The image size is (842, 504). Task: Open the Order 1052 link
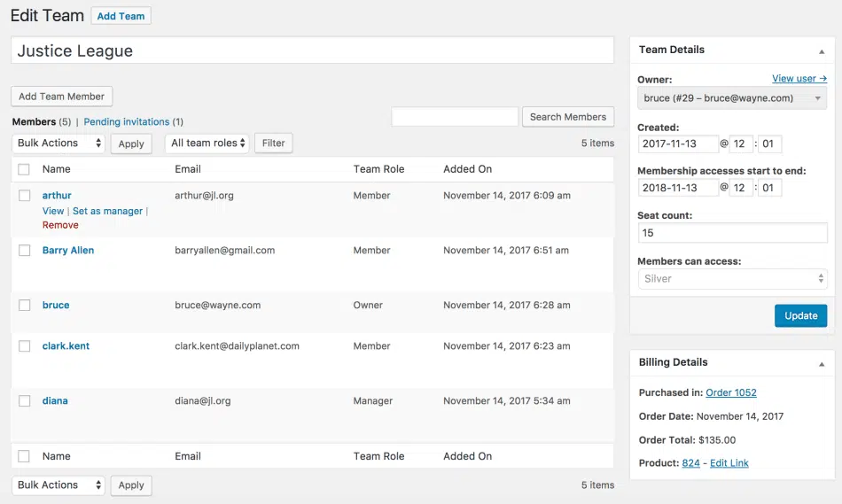click(731, 392)
